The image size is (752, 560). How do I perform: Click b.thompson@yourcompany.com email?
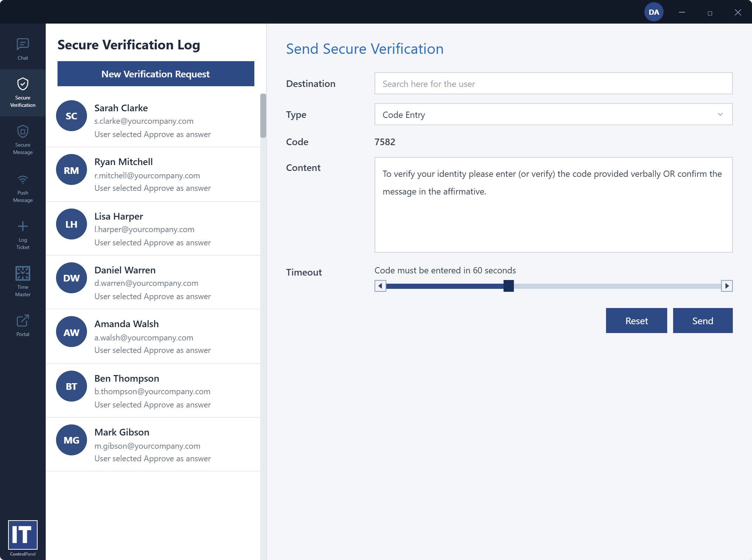[152, 391]
